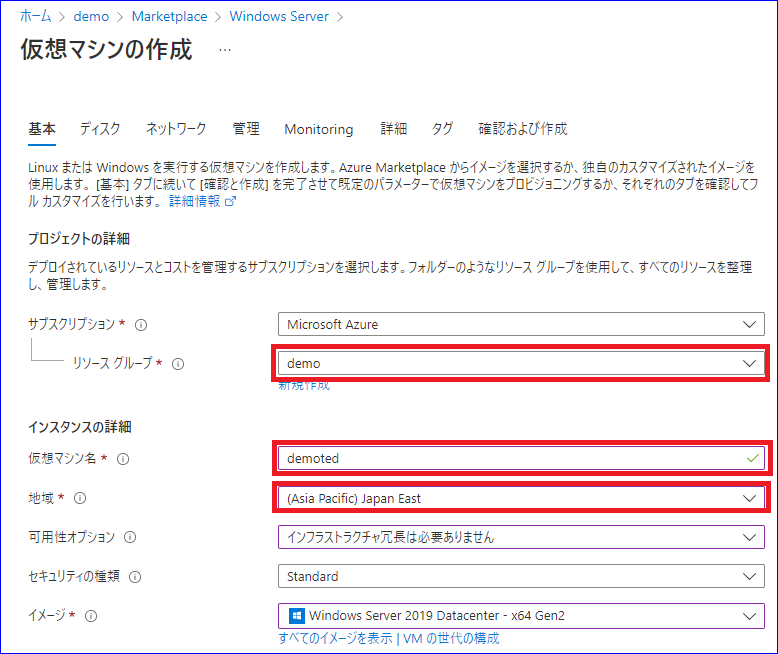The image size is (778, 654).
Task: Open the セキュリティの種類 dropdown showing Standard
Action: pyautogui.click(x=521, y=576)
